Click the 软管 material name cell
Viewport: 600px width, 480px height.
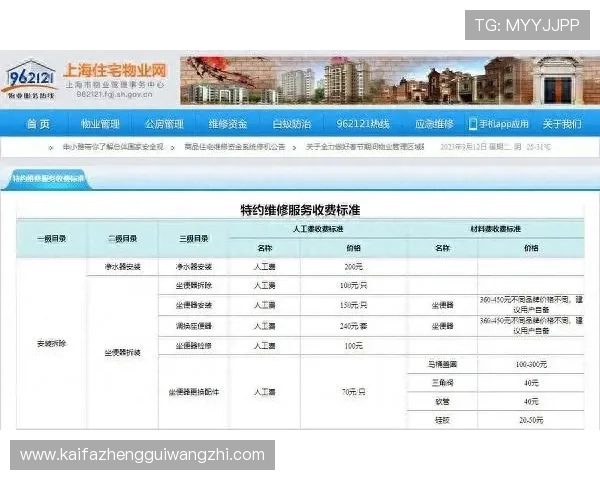click(x=442, y=402)
